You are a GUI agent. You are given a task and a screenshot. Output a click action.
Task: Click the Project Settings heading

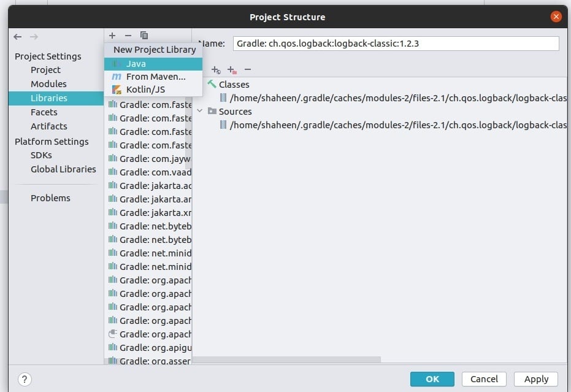48,56
